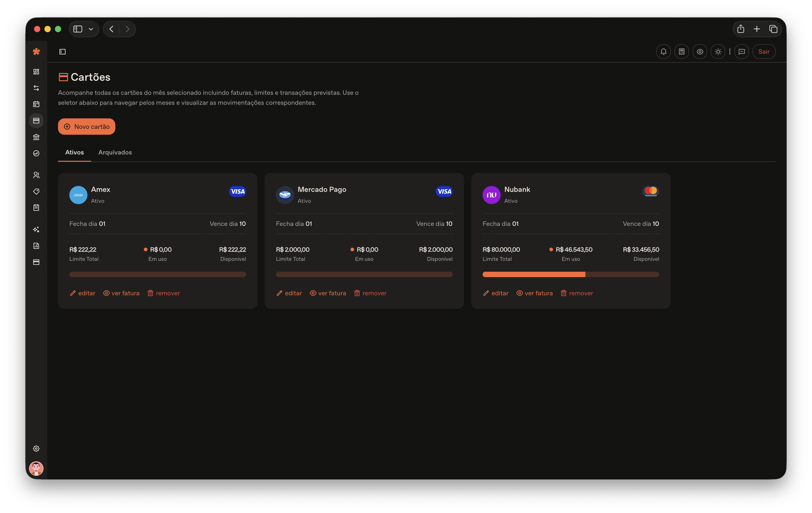This screenshot has width=812, height=513.
Task: Open transactions arrows icon in sidebar
Action: [36, 88]
